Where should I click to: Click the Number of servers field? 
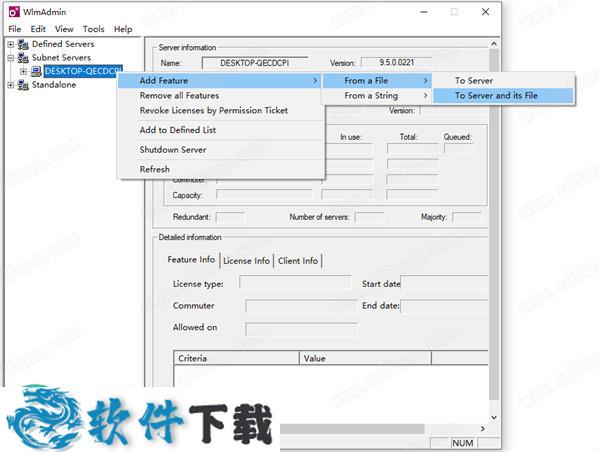[370, 217]
